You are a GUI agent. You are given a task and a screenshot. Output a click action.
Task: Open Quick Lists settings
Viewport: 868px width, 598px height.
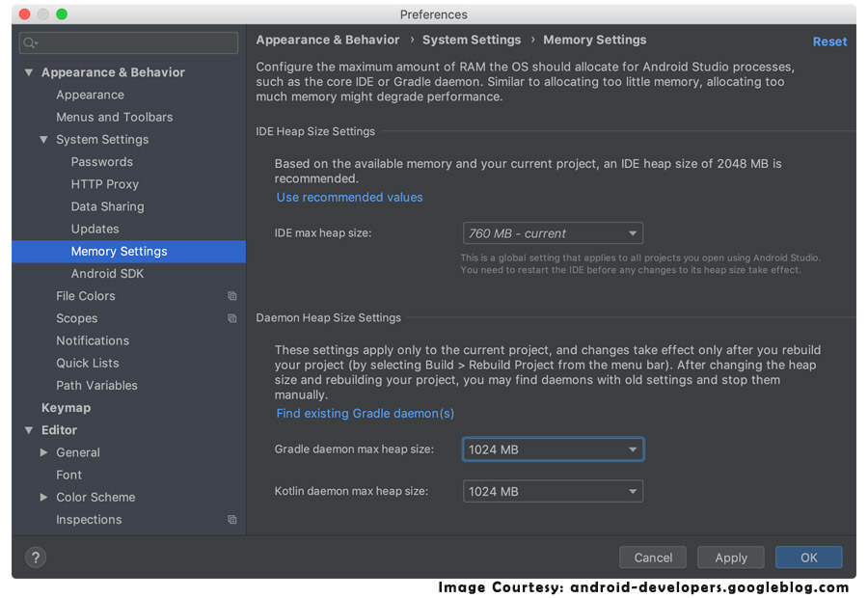click(88, 364)
